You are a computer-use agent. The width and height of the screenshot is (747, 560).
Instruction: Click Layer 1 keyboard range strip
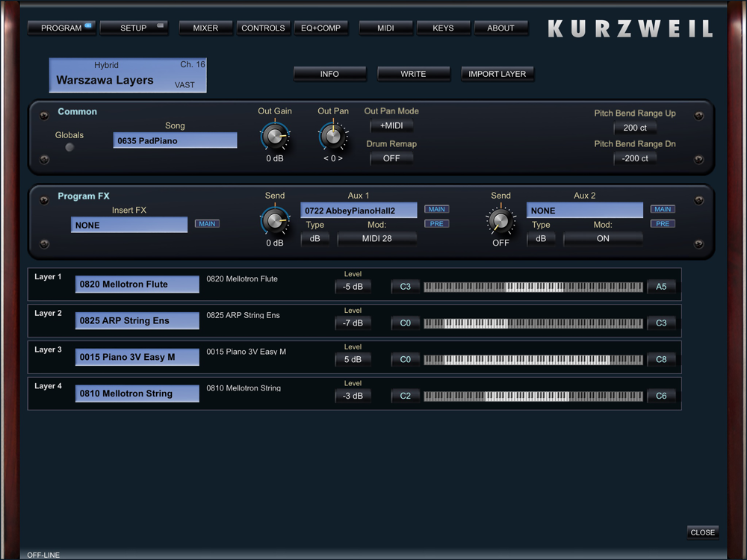tap(533, 287)
